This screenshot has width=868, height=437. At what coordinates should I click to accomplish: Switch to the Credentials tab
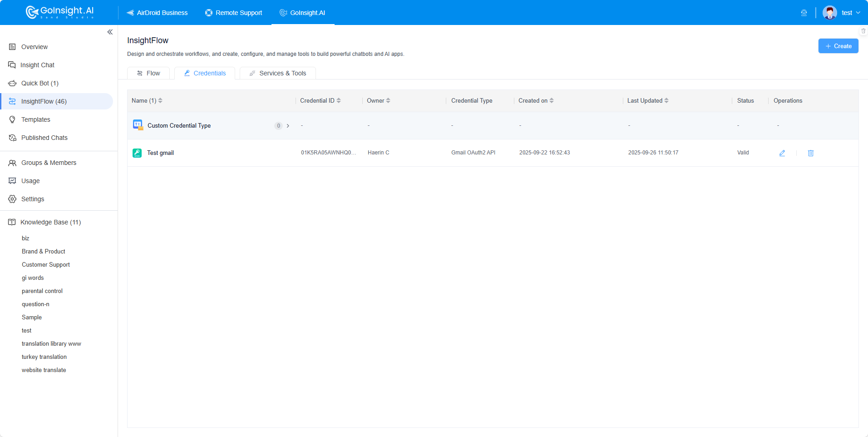point(205,73)
